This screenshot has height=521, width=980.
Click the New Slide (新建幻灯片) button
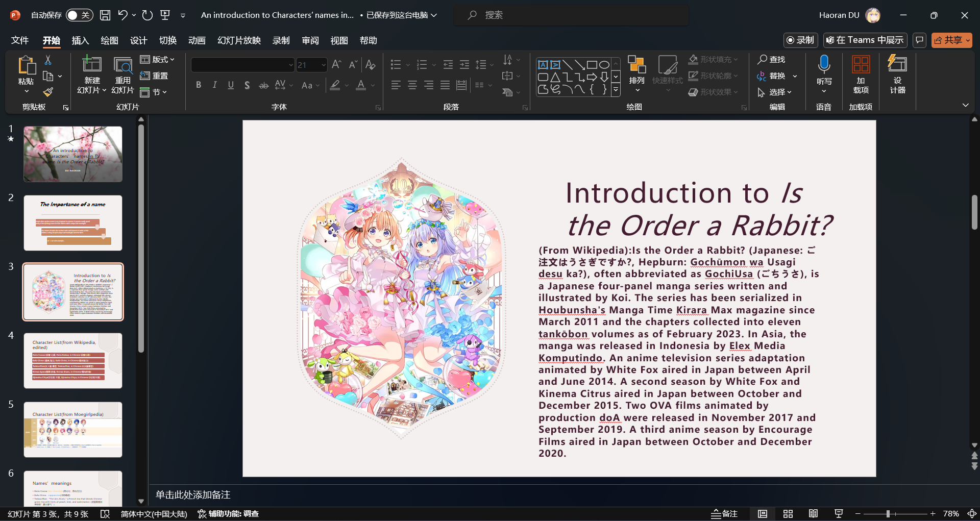pyautogui.click(x=92, y=75)
